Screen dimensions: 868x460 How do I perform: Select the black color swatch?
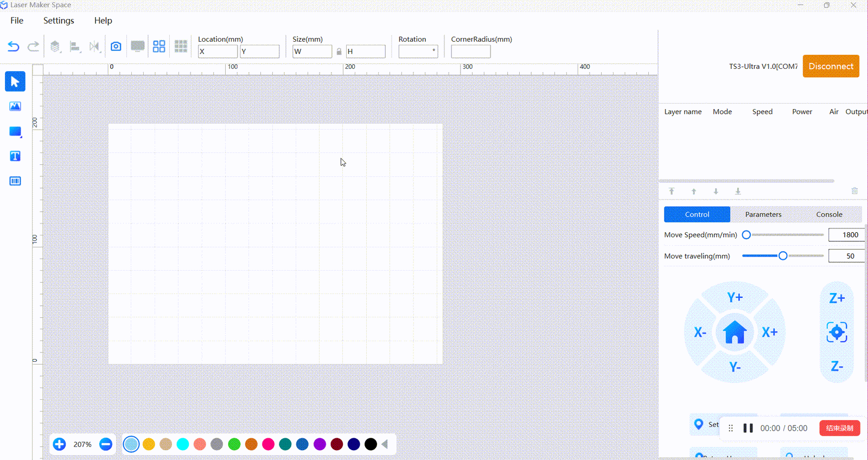(371, 444)
